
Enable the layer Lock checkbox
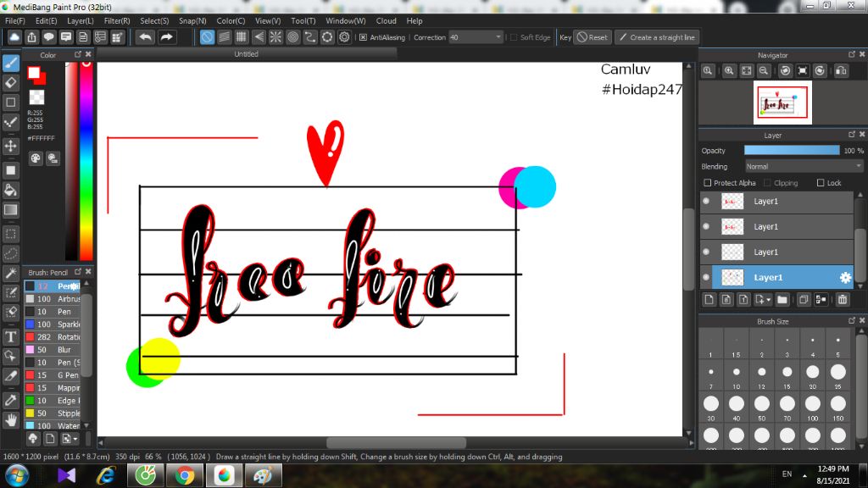click(x=821, y=183)
